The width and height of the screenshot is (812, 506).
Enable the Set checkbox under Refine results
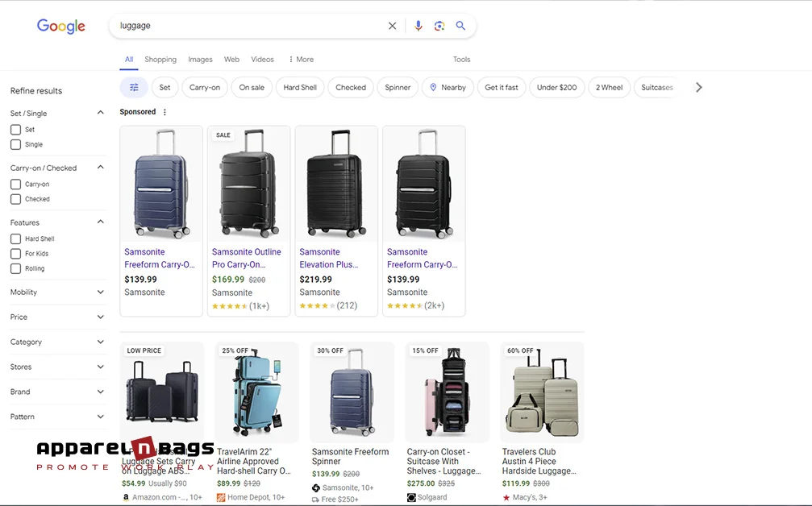click(x=14, y=129)
